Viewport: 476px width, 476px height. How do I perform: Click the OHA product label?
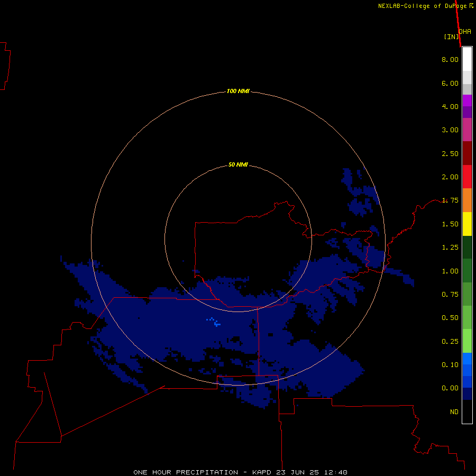[x=465, y=31]
